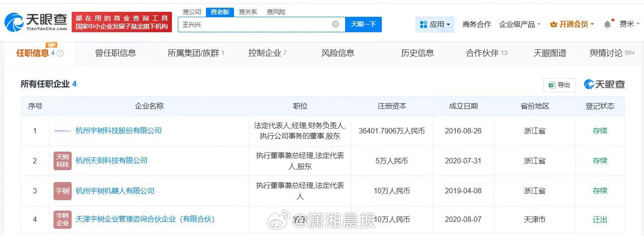Click the 5万人民币 capital cell

pyautogui.click(x=392, y=161)
